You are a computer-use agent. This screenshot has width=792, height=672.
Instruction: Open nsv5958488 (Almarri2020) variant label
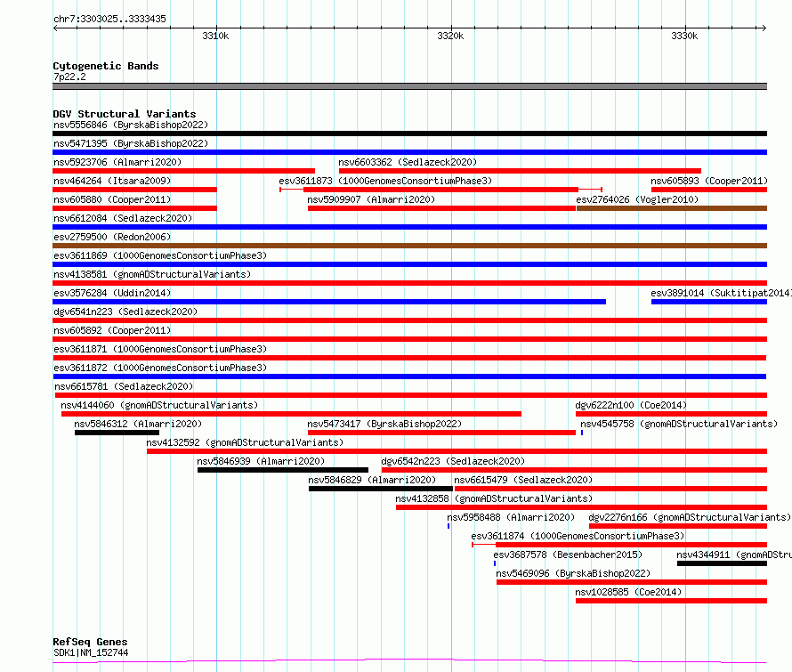tap(511, 517)
